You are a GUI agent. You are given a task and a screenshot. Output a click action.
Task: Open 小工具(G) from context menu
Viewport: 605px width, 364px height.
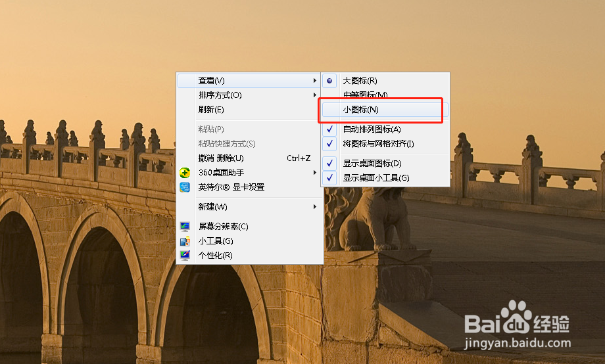pyautogui.click(x=249, y=241)
